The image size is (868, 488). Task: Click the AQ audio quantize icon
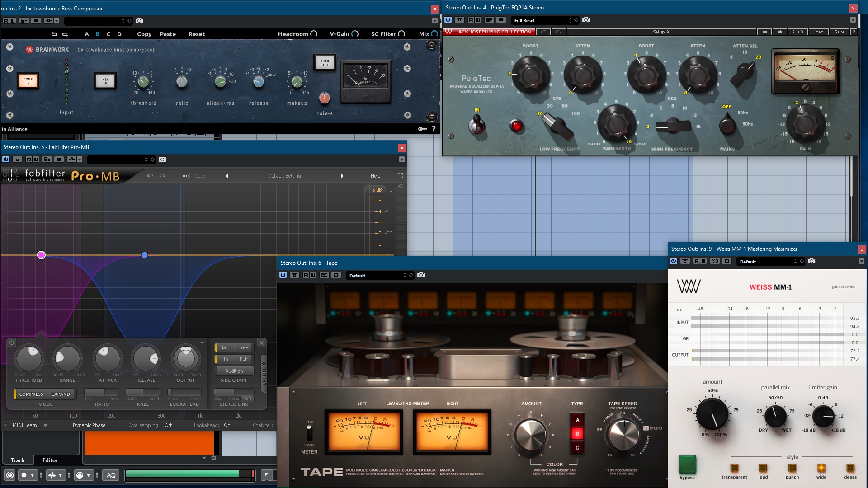point(111,475)
